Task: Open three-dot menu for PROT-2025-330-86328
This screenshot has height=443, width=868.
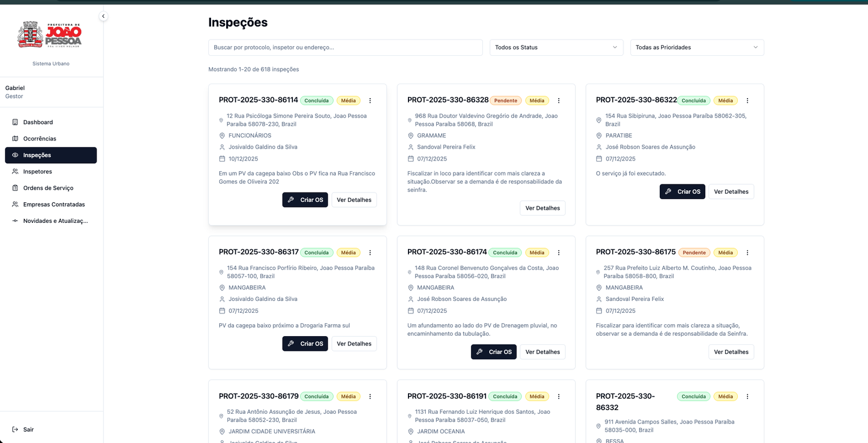Action: point(559,101)
